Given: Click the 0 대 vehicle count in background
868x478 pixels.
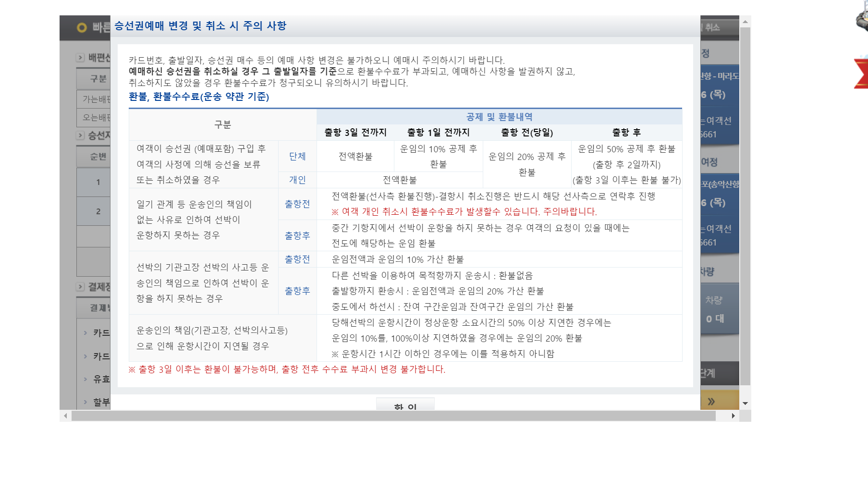Looking at the screenshot, I should 715,319.
